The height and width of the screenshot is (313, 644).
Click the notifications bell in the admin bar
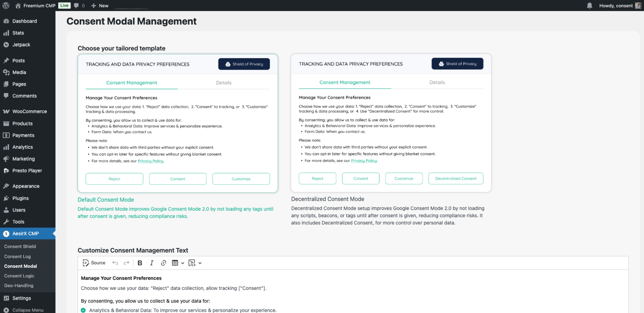(590, 6)
